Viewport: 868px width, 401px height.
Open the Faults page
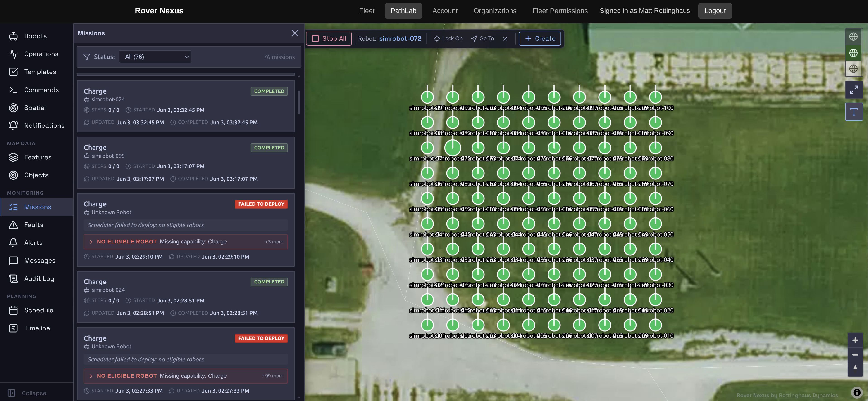tap(36, 225)
